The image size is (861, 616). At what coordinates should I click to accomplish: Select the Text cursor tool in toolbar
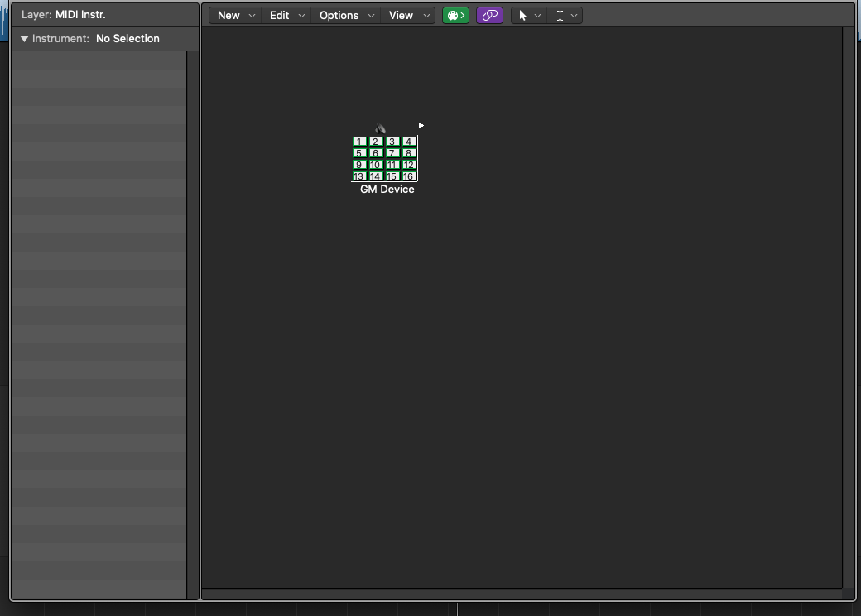(560, 16)
